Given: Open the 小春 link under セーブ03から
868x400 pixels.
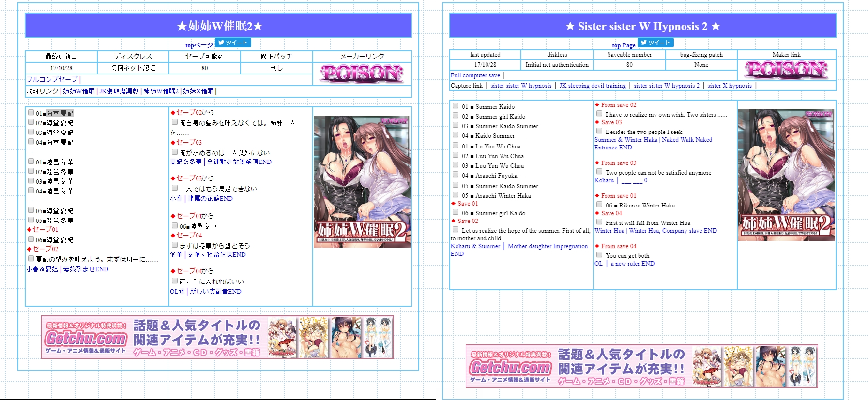Looking at the screenshot, I should pos(176,198).
